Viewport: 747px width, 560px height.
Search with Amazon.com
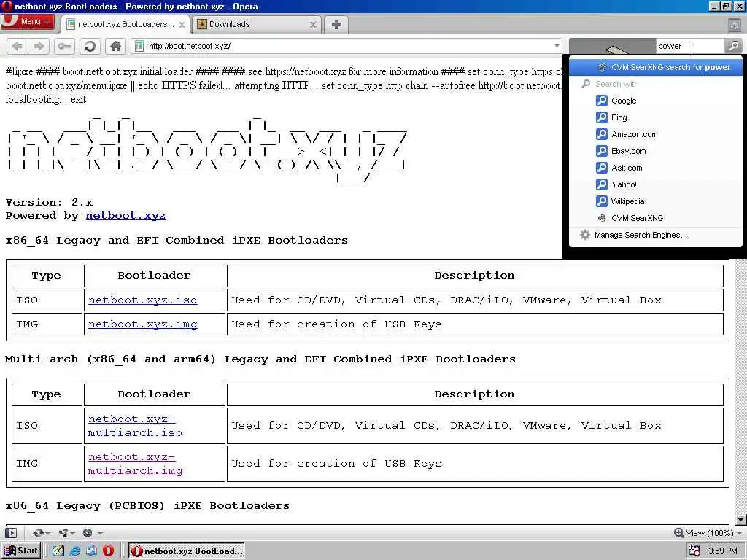tap(656, 134)
